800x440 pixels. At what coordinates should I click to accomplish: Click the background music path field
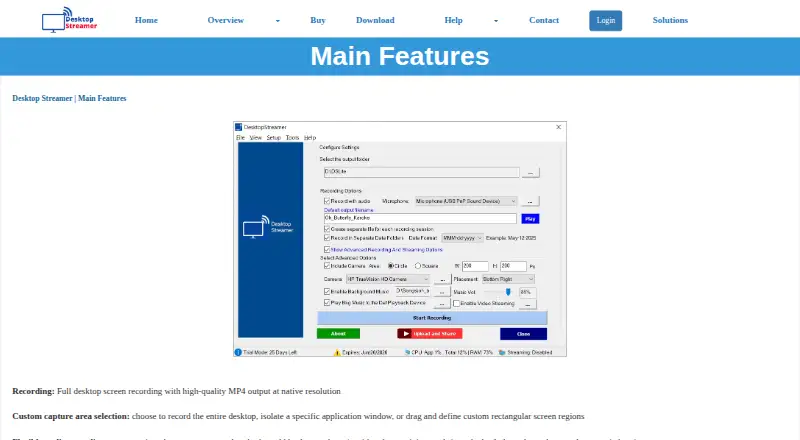click(x=413, y=291)
